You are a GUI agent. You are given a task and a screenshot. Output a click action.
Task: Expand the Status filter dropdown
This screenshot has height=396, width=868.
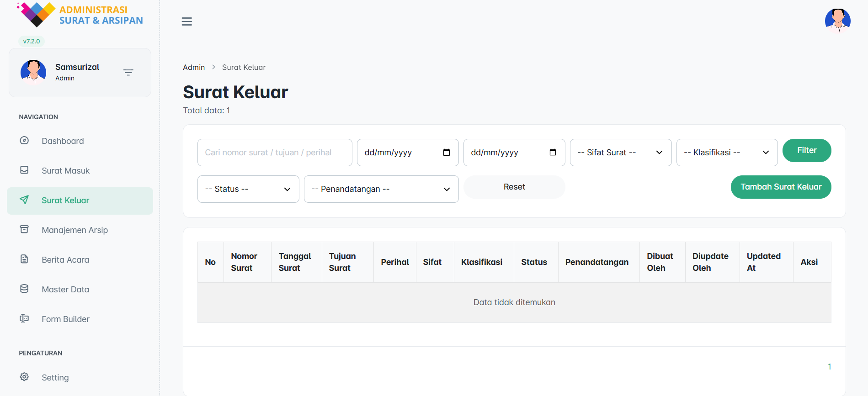click(248, 189)
